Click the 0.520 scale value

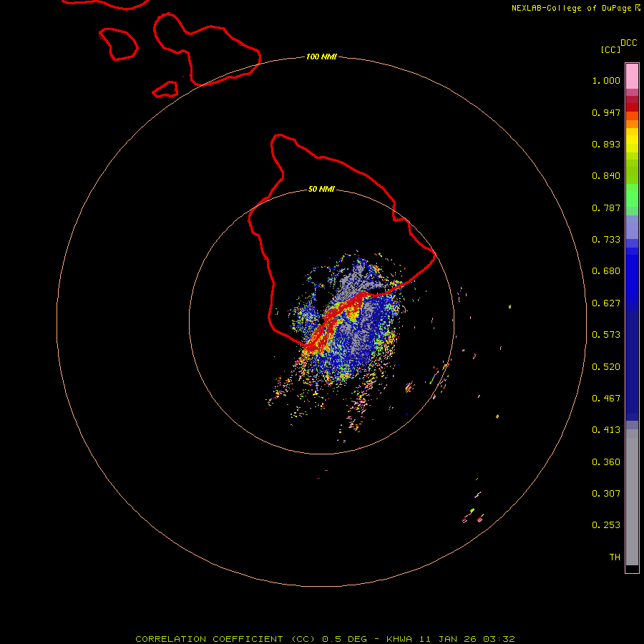[x=606, y=367]
